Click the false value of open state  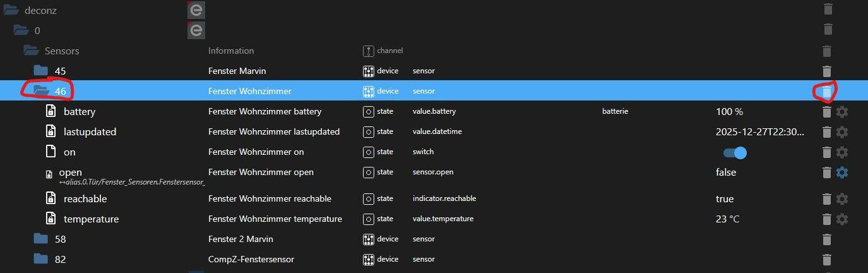click(725, 172)
